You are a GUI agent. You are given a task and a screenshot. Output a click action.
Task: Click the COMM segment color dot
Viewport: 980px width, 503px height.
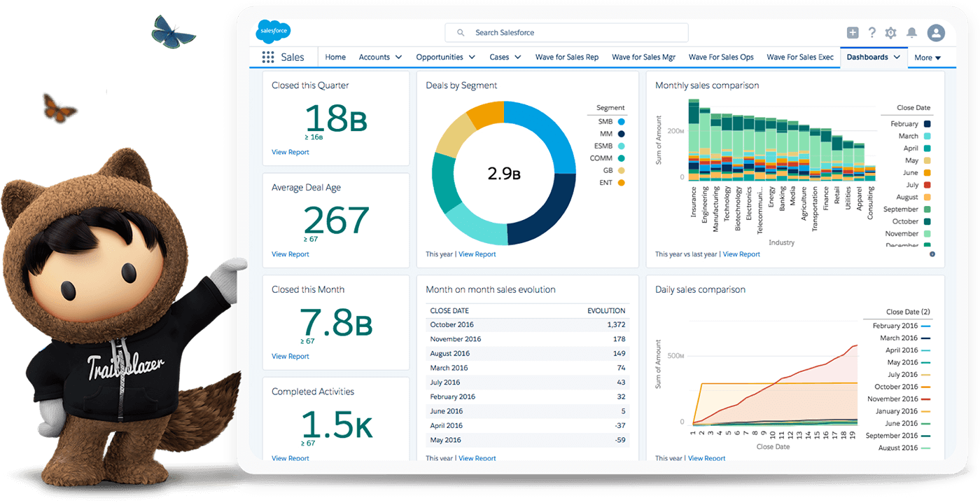click(622, 158)
